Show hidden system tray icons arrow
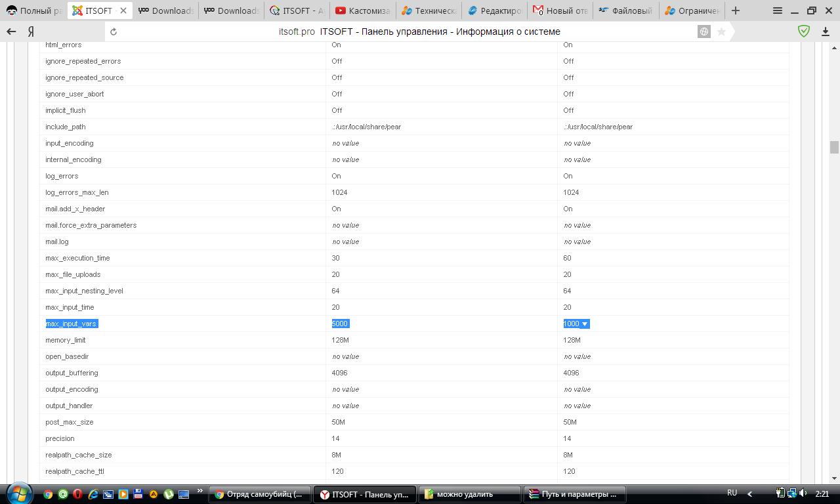840x504 pixels. pos(750,493)
